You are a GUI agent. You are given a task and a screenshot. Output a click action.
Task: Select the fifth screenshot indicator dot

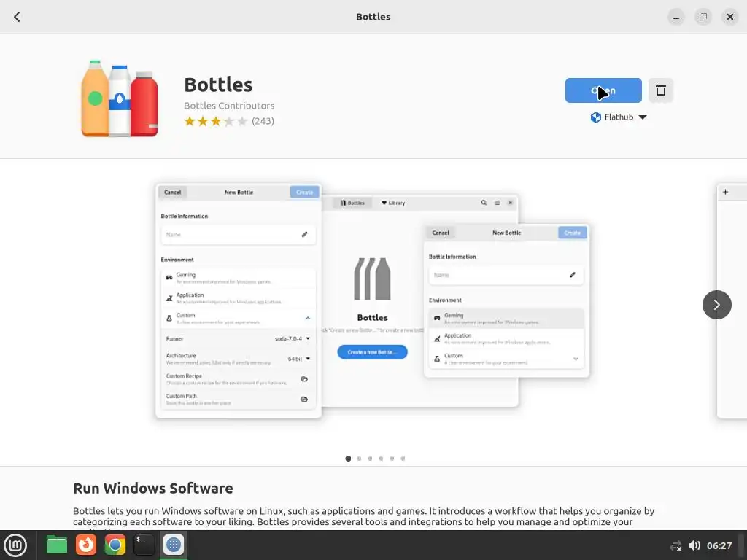(x=392, y=459)
